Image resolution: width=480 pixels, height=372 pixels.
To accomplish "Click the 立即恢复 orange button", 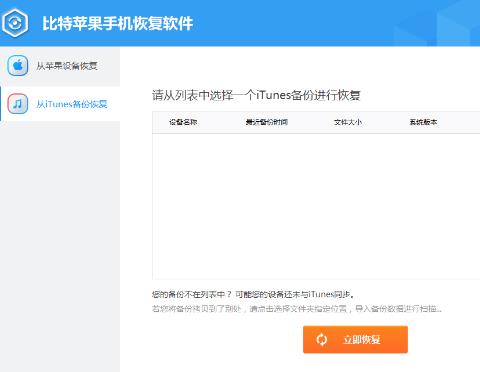I will coord(355,339).
